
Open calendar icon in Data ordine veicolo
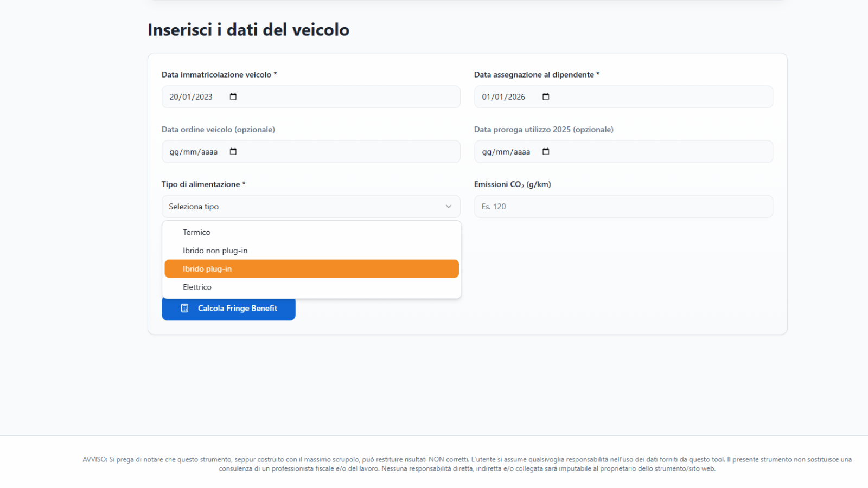tap(233, 152)
